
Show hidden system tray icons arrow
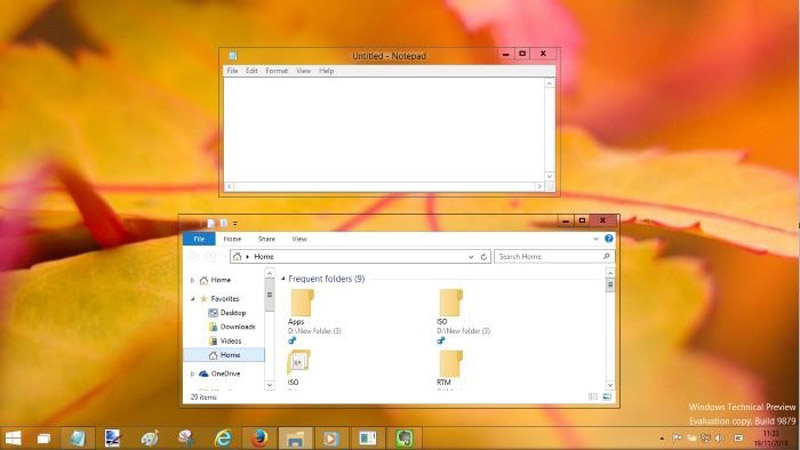662,438
